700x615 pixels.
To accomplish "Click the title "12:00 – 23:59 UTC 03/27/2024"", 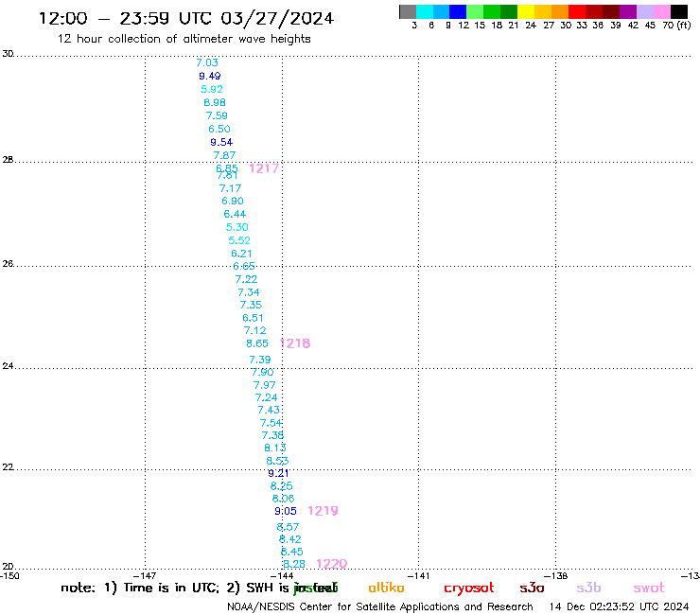I will (x=186, y=18).
